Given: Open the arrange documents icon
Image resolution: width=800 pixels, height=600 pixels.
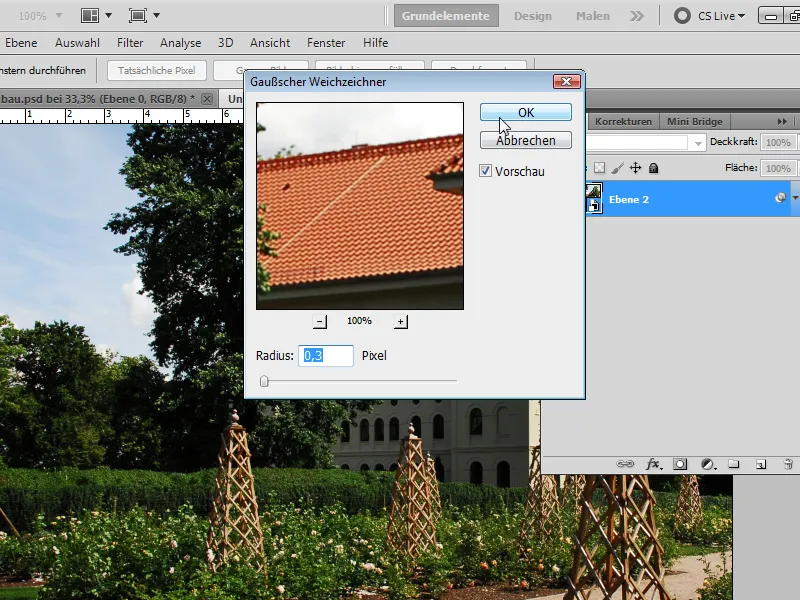Looking at the screenshot, I should tap(90, 16).
